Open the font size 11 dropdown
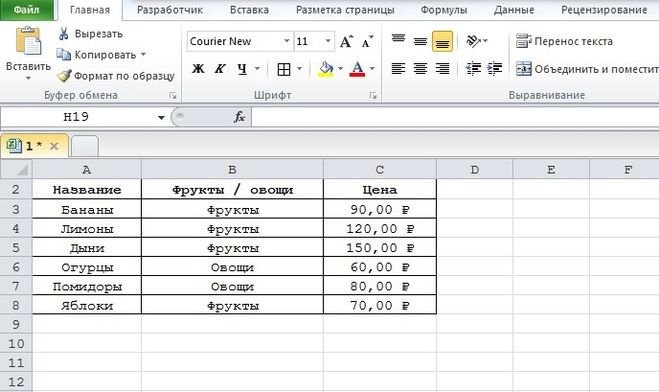 (328, 41)
